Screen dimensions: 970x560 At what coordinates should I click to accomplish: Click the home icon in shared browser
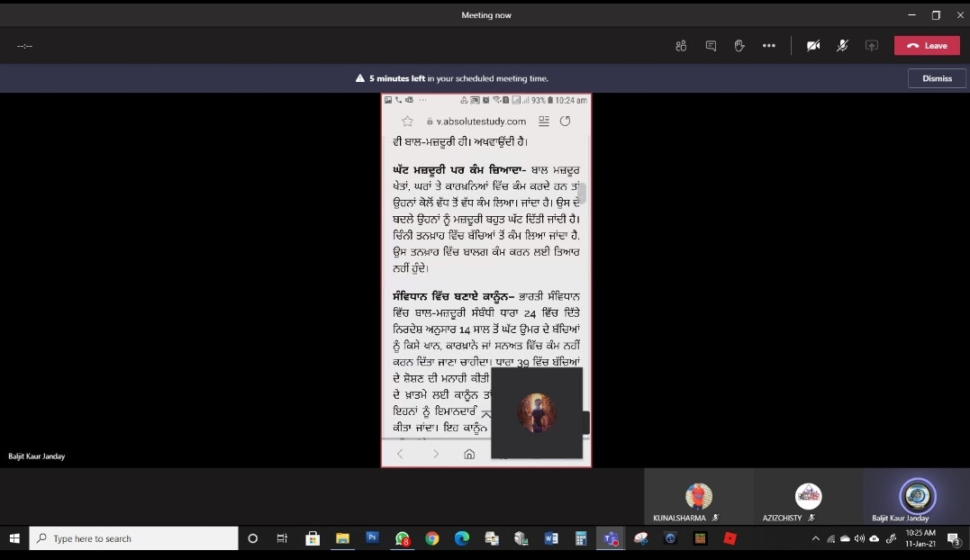pos(469,454)
